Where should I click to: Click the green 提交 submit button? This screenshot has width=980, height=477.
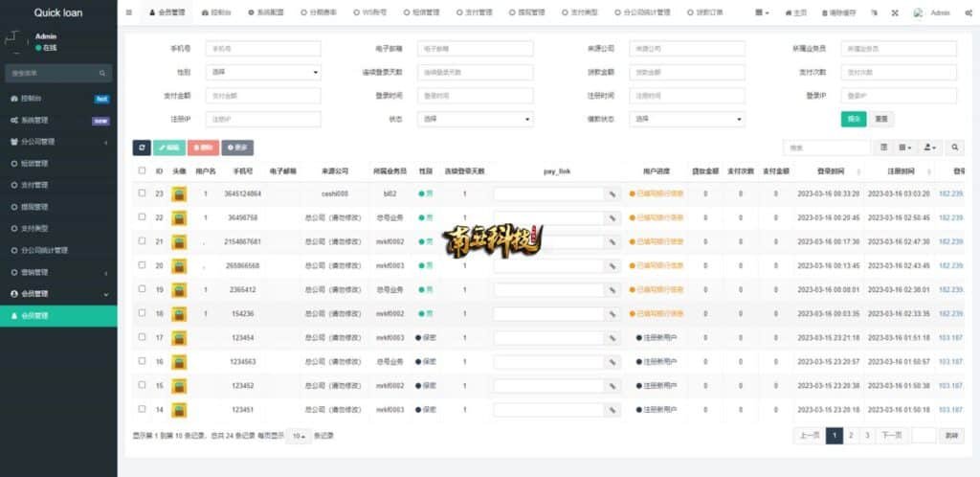[x=853, y=119]
